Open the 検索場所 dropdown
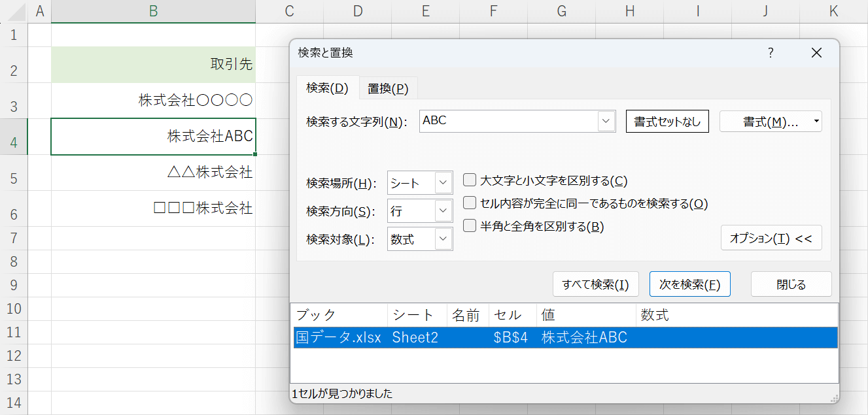The height and width of the screenshot is (415, 868). pyautogui.click(x=443, y=183)
